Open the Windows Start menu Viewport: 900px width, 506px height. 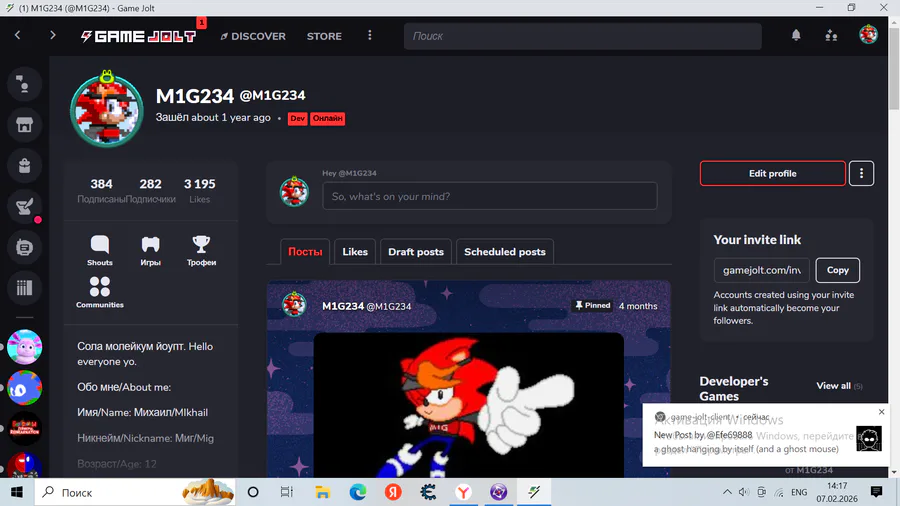click(x=17, y=492)
